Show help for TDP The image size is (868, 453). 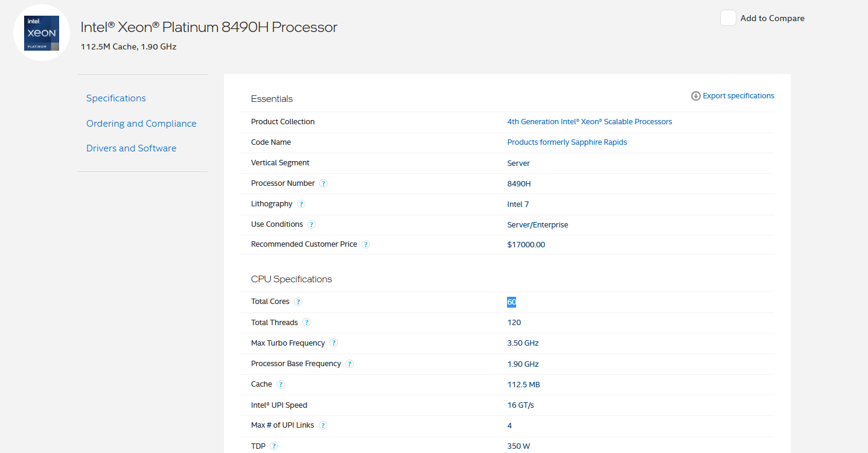[x=274, y=446]
